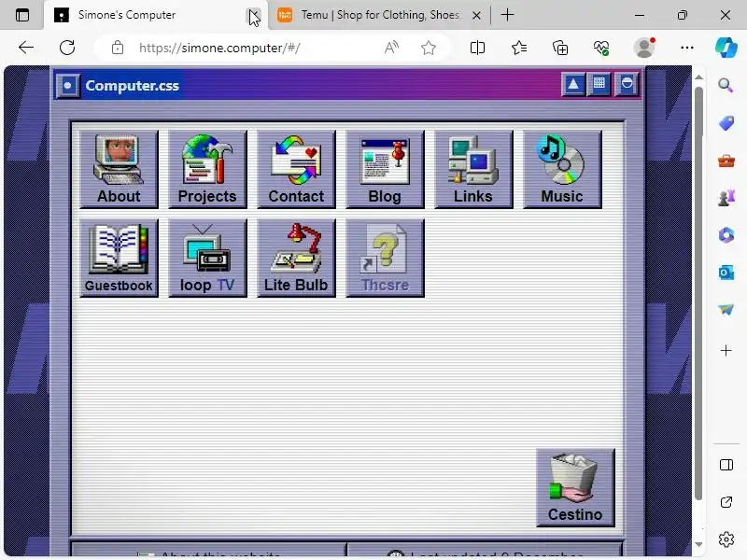
Task: Refresh the current page
Action: click(x=67, y=48)
